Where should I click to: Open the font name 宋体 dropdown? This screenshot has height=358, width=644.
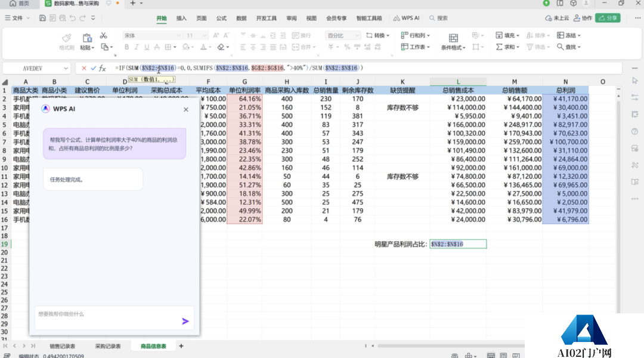point(179,35)
